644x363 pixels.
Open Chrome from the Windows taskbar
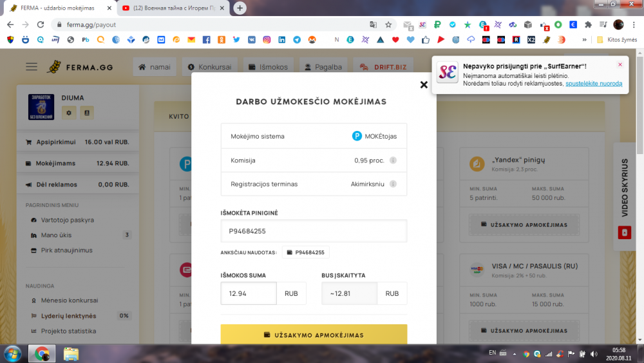click(x=41, y=353)
